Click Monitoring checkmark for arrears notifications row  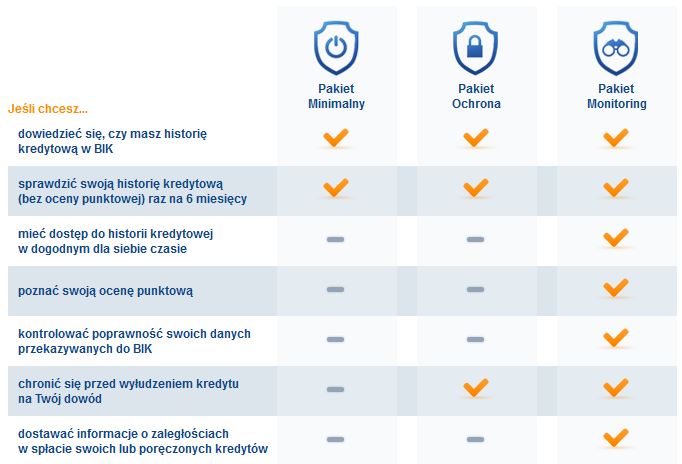[x=616, y=438]
